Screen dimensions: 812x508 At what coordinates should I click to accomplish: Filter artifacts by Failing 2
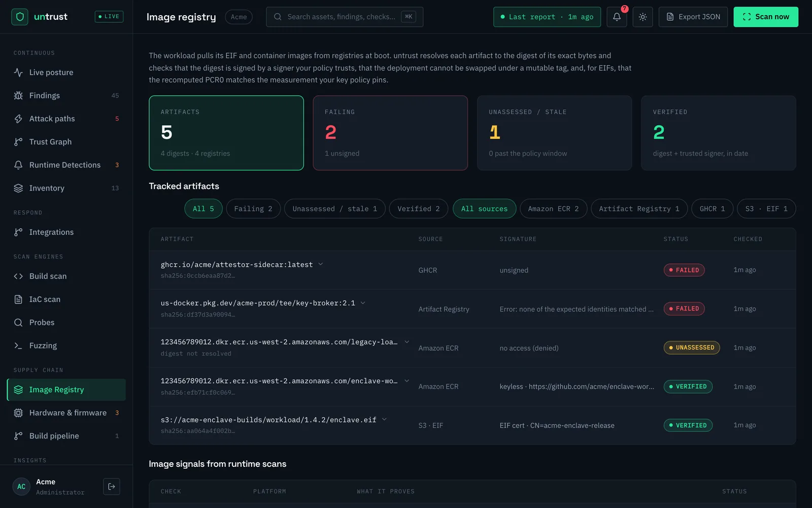(x=253, y=209)
